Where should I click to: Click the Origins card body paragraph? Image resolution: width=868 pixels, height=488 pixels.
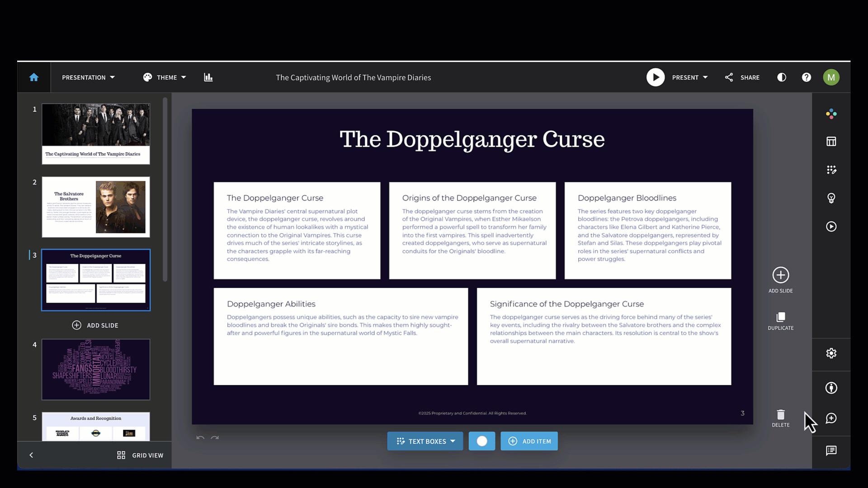[475, 231]
